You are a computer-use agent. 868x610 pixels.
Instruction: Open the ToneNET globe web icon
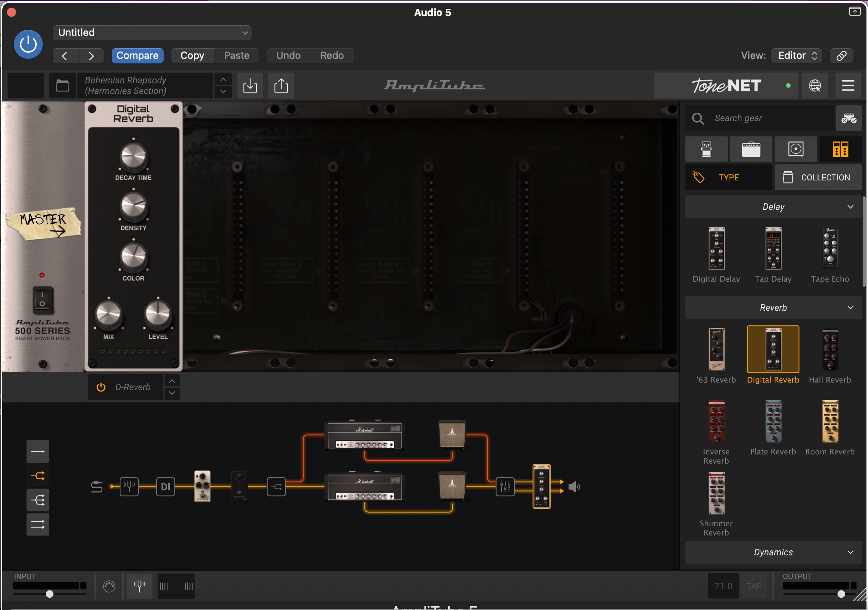[814, 86]
